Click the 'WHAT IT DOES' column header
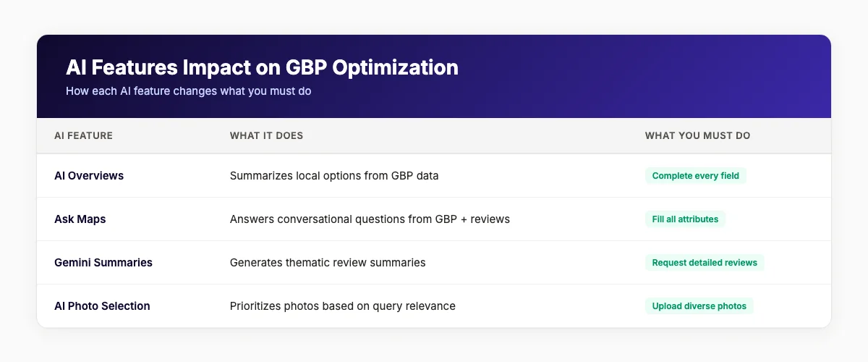Viewport: 868px width, 362px height. coord(267,135)
